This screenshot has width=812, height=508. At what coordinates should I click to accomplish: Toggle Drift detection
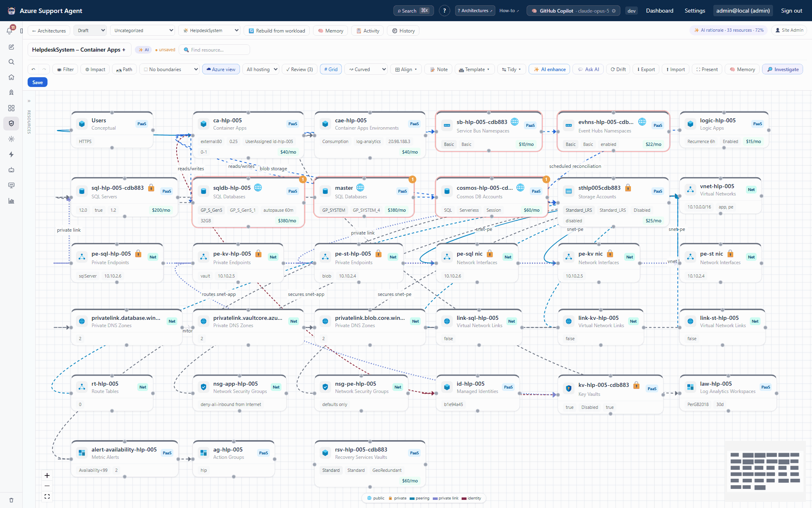pos(618,69)
